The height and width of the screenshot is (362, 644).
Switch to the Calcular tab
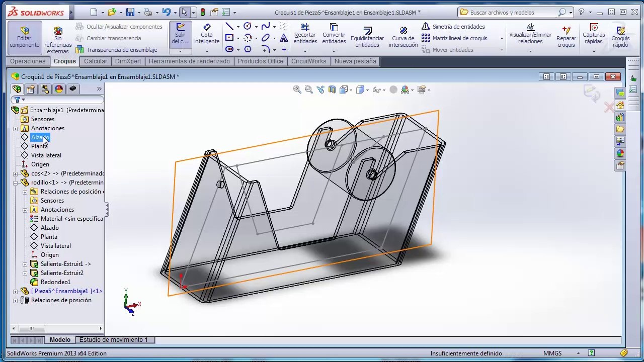click(96, 61)
